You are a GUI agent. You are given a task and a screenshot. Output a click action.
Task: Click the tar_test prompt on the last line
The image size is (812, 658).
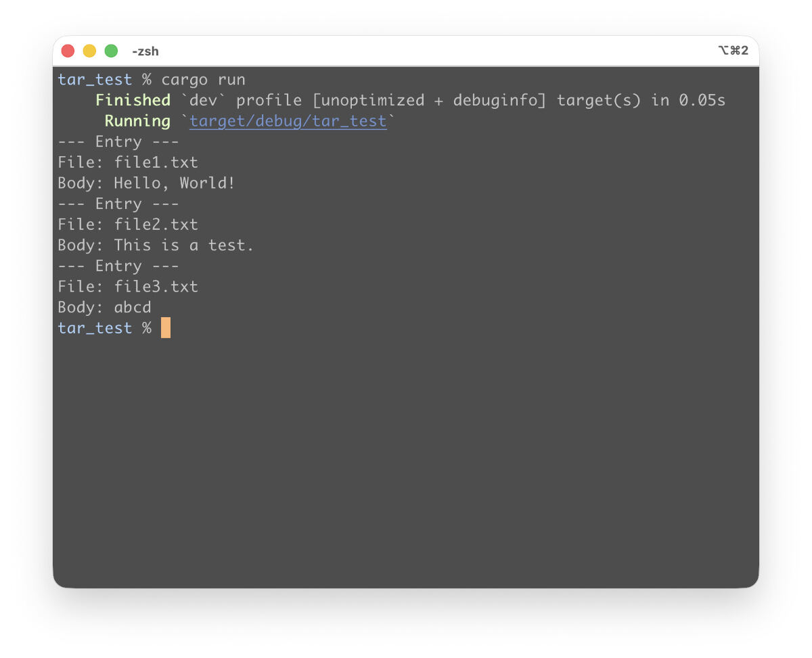(95, 328)
